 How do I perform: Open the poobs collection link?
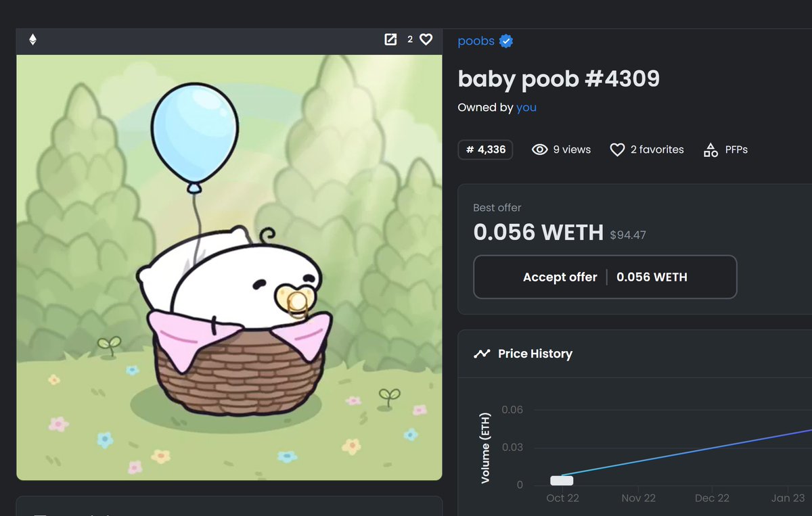coord(476,41)
